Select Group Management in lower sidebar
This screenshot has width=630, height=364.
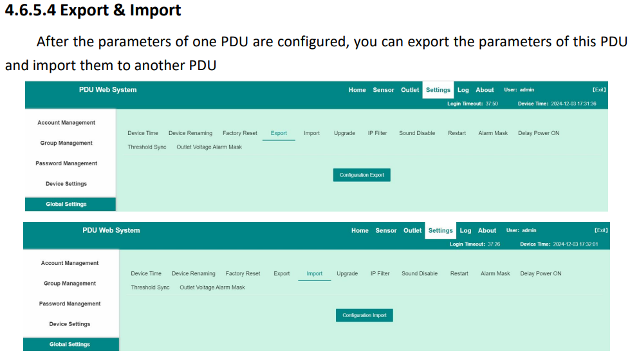(x=69, y=284)
